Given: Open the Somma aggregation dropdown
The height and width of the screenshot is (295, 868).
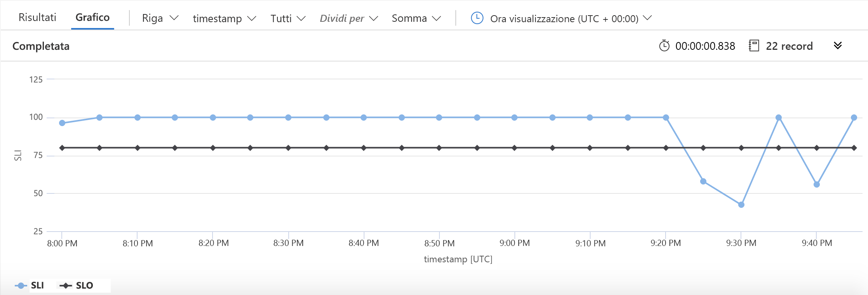Looking at the screenshot, I should [x=416, y=18].
